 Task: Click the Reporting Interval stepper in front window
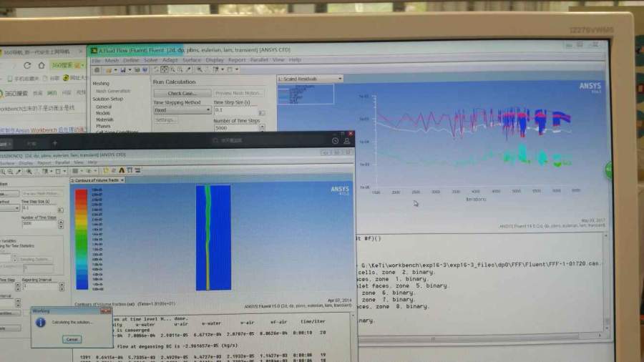(x=62, y=286)
